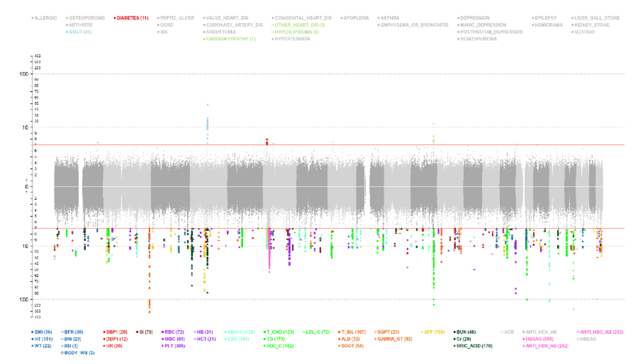Click the CARDIOMYOPATHY (1) legend label
Viewport: 639px width, 364px height.
231,39
